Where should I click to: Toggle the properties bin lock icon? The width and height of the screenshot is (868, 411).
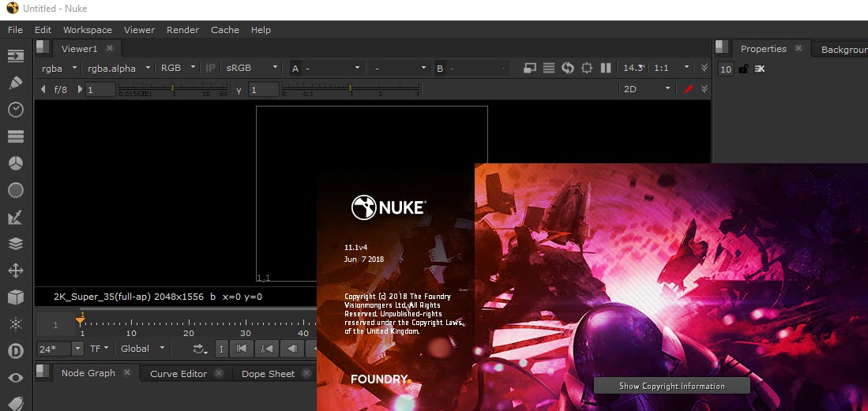coord(743,69)
